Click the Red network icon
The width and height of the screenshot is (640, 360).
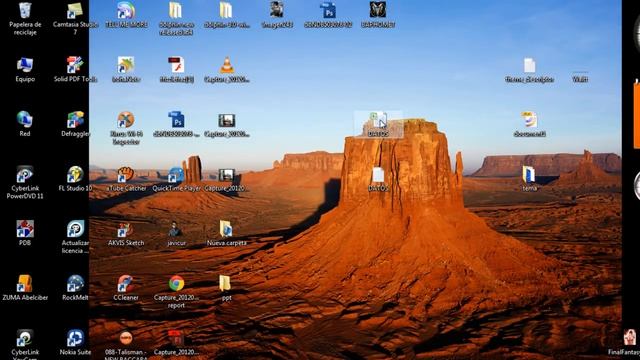pos(25,120)
